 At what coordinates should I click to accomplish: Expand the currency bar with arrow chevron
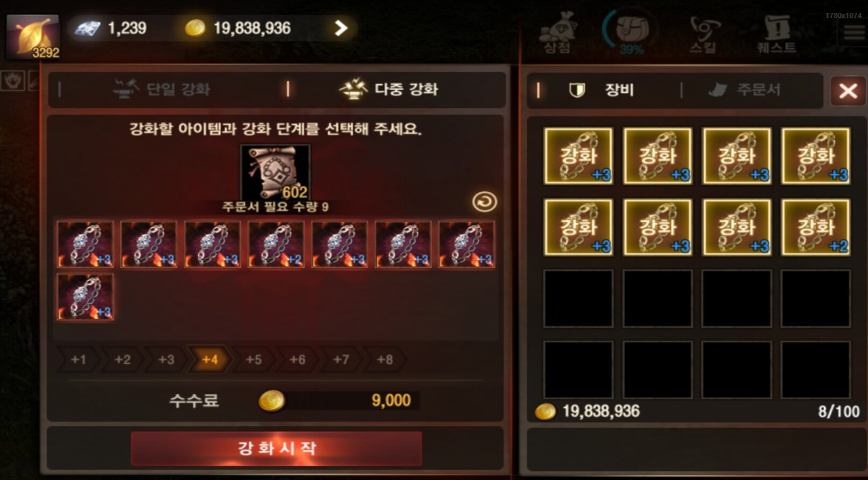[x=341, y=28]
